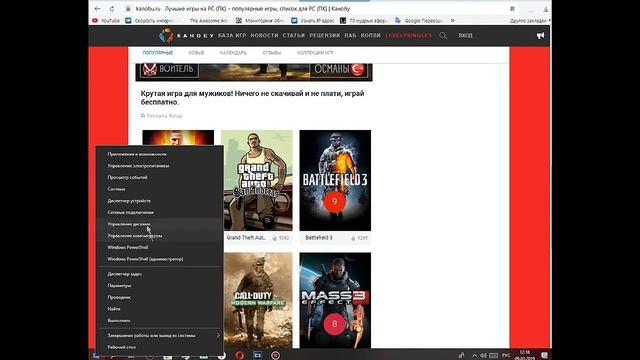
Task: Choose Выполнить
Action: coord(160,321)
